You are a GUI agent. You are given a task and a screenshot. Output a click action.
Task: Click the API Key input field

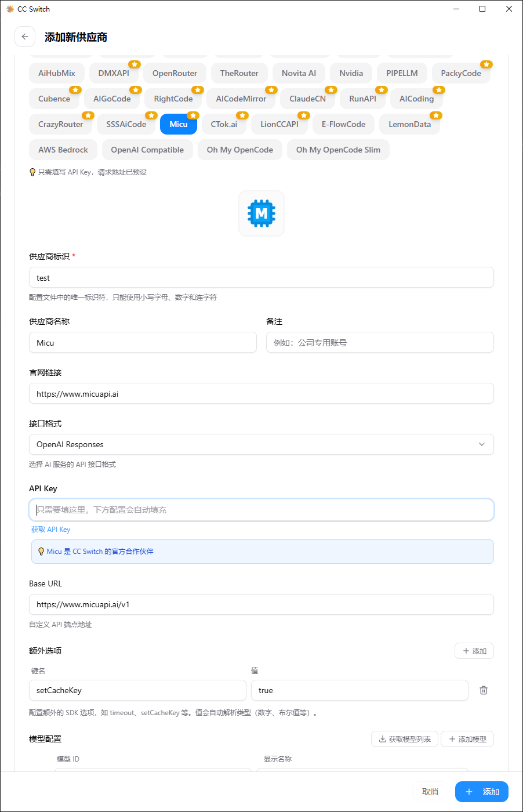[x=261, y=510]
